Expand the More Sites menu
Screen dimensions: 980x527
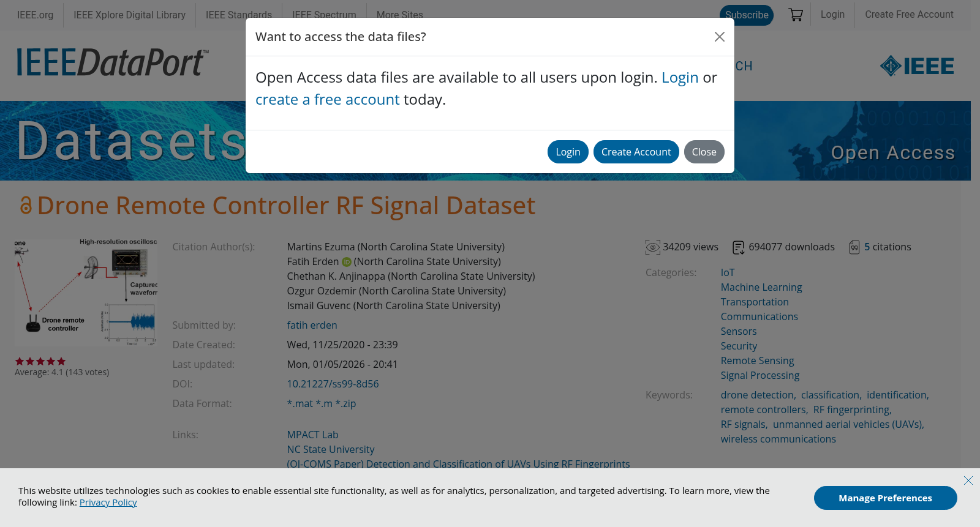click(399, 15)
